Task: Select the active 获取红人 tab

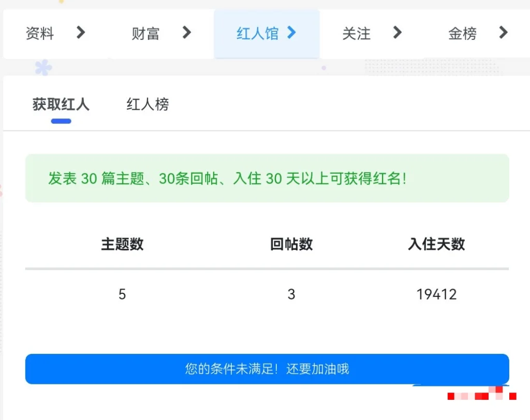Action: [x=61, y=104]
